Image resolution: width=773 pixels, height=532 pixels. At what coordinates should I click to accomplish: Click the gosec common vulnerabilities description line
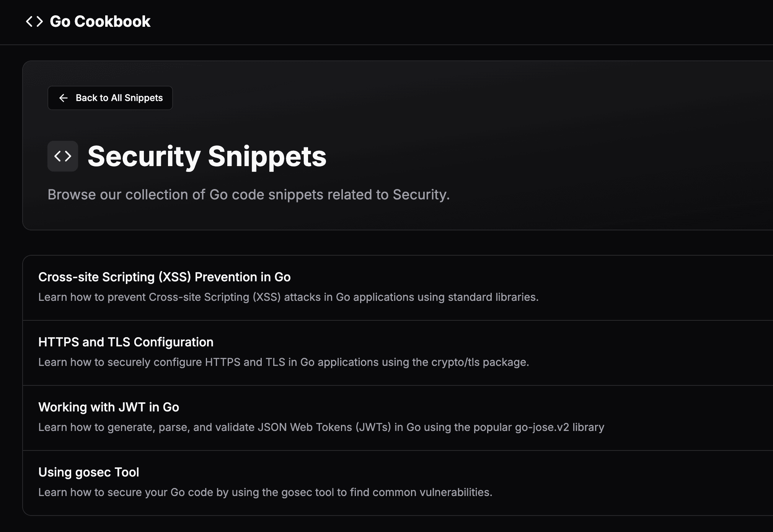click(265, 492)
